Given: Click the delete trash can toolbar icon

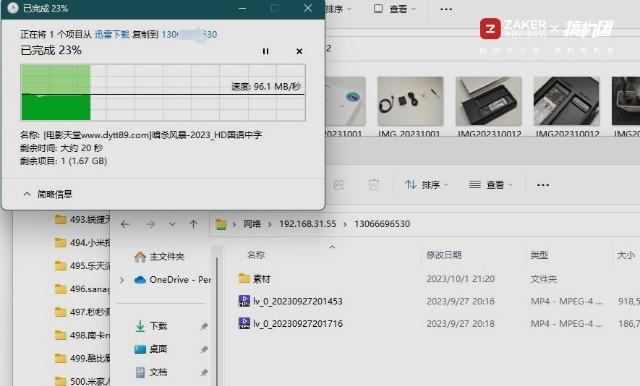Looking at the screenshot, I should [x=373, y=185].
